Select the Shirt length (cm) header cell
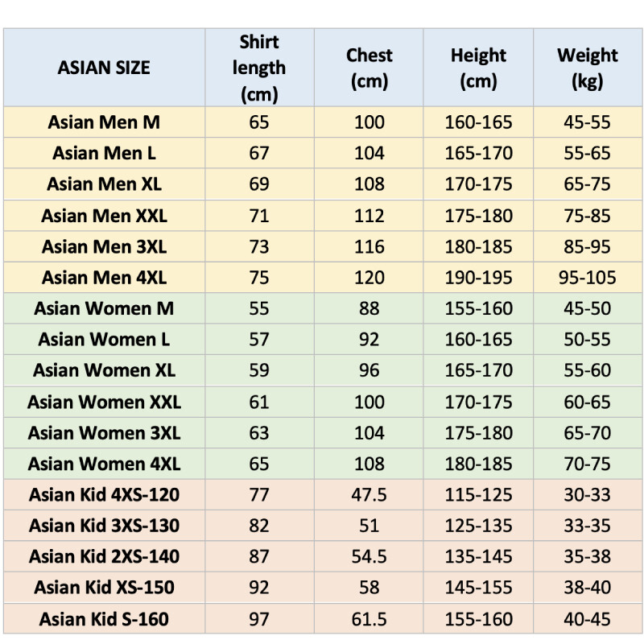The width and height of the screenshot is (644, 644). (259, 68)
